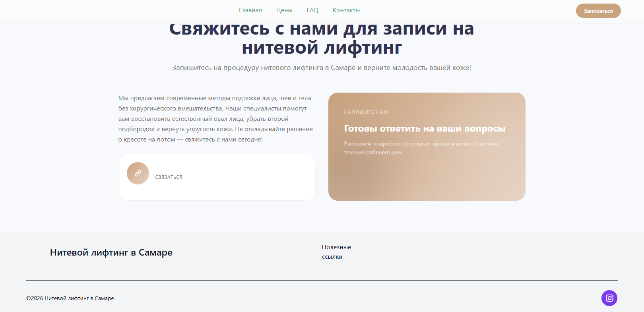Image resolution: width=644 pixels, height=312 pixels.
Task: Click the Расскажем подробнее об услугах description
Action: pyautogui.click(x=421, y=148)
